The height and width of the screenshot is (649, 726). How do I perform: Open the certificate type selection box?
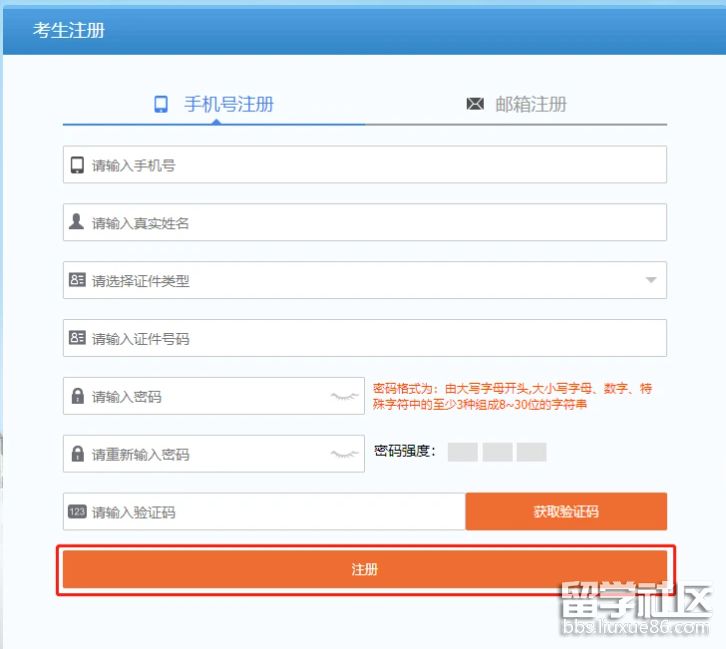pos(360,280)
